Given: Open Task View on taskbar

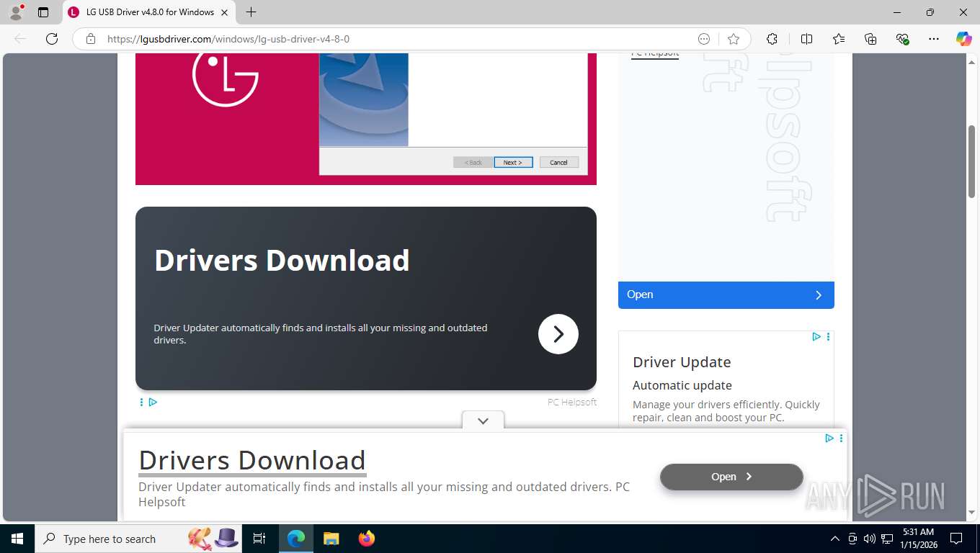Looking at the screenshot, I should pyautogui.click(x=259, y=539).
